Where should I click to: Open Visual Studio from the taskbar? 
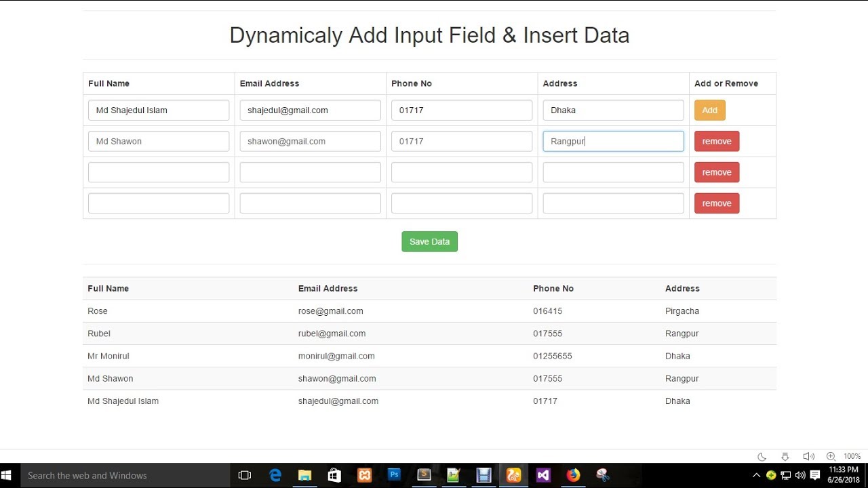[543, 475]
